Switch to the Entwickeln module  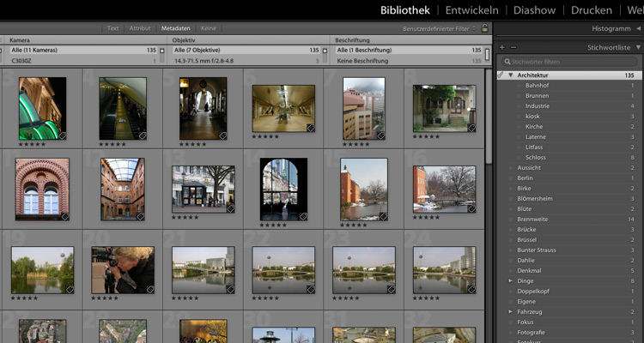pyautogui.click(x=472, y=10)
